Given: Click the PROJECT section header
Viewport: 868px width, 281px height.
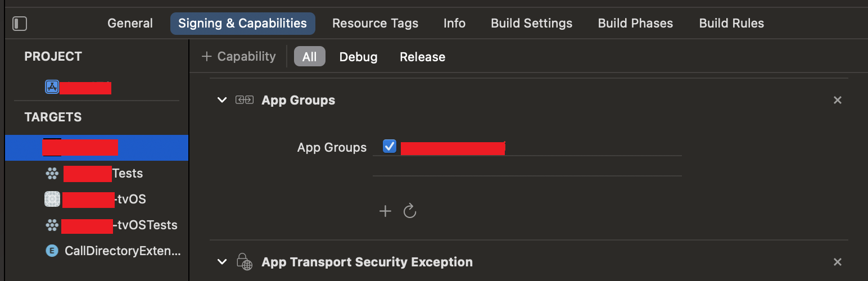Looking at the screenshot, I should click(x=53, y=56).
